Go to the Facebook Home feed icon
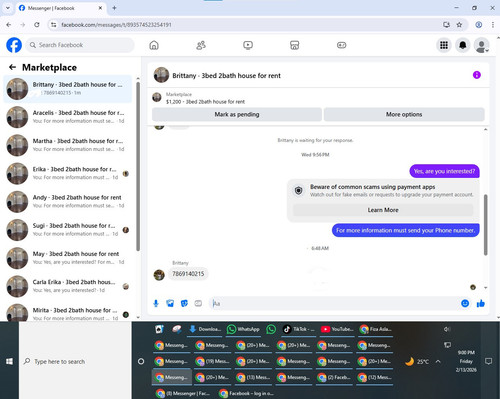Screen dimensions: 500x399 [x=154, y=45]
